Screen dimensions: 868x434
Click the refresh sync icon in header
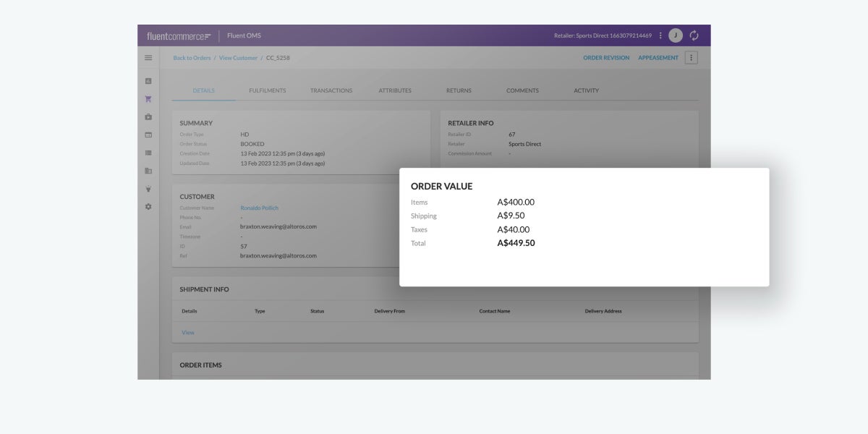coord(694,35)
